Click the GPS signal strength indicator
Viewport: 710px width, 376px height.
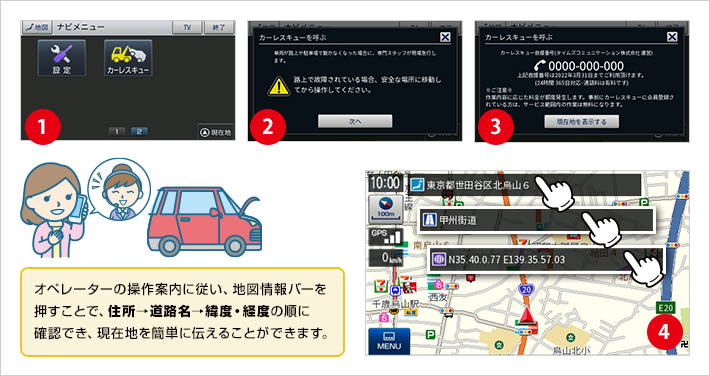[x=385, y=237]
